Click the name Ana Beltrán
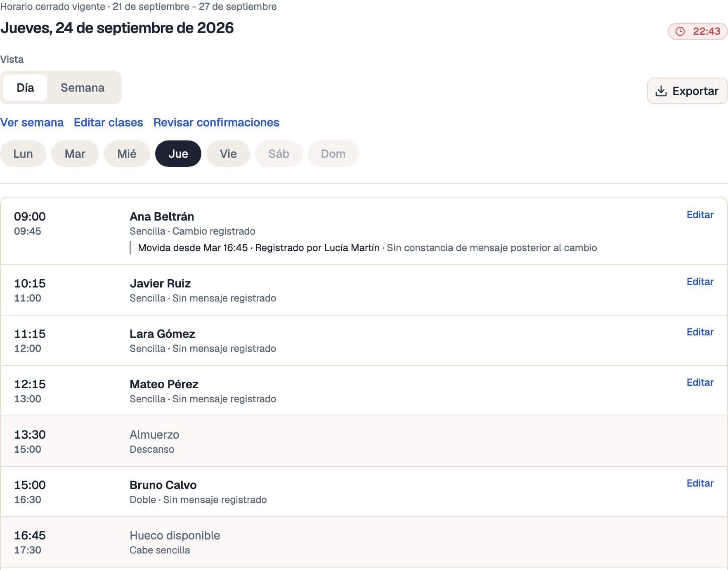The height and width of the screenshot is (570, 728). (x=162, y=216)
